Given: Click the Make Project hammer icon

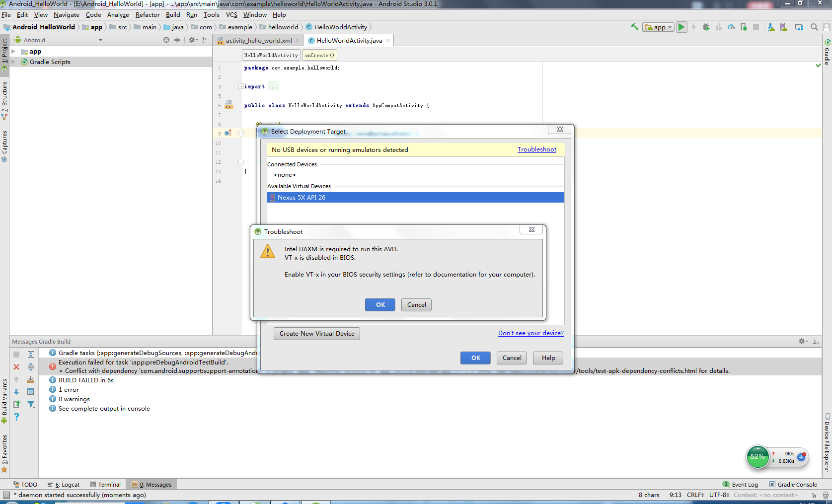Looking at the screenshot, I should point(634,27).
